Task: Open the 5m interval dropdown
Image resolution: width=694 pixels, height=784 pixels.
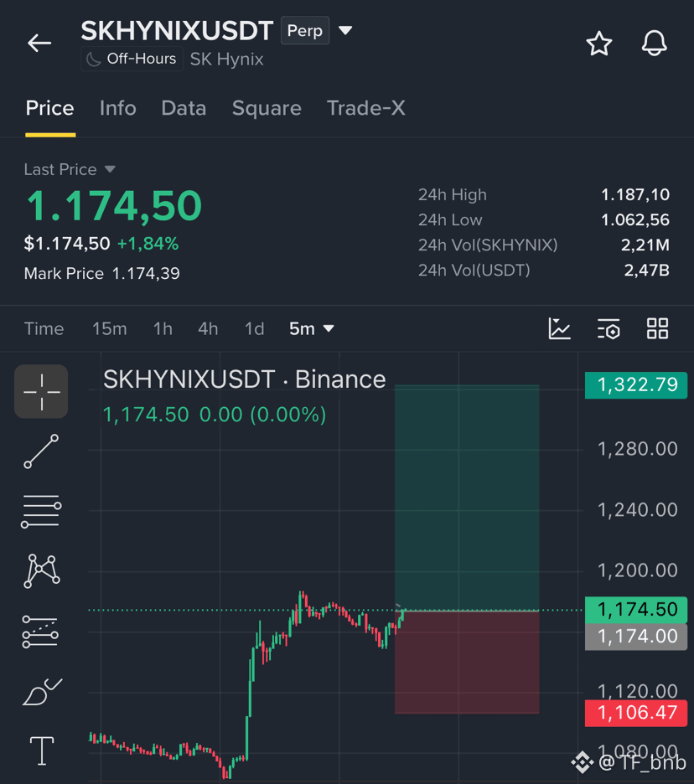Action: click(x=311, y=328)
